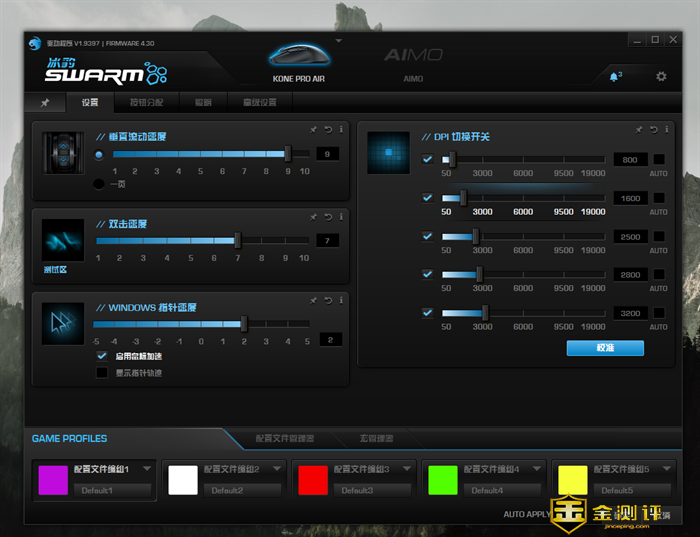Expand the device list arrow above the mouse
Screen dimensions: 700x537
click(x=338, y=41)
